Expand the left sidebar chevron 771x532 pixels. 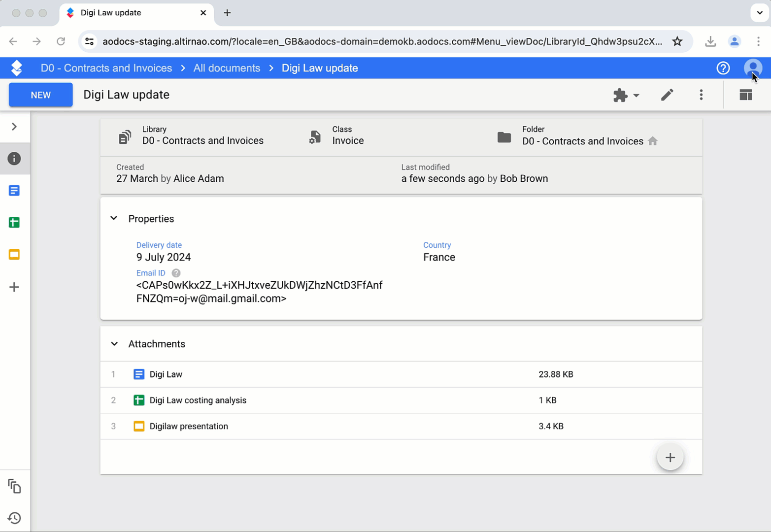14,127
